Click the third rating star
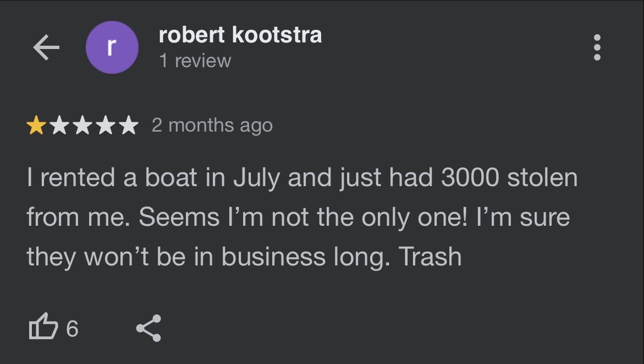 [x=82, y=125]
